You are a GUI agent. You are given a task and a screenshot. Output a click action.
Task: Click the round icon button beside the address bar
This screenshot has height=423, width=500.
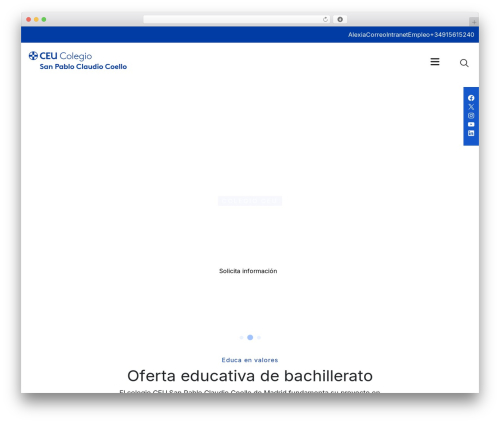tap(340, 19)
